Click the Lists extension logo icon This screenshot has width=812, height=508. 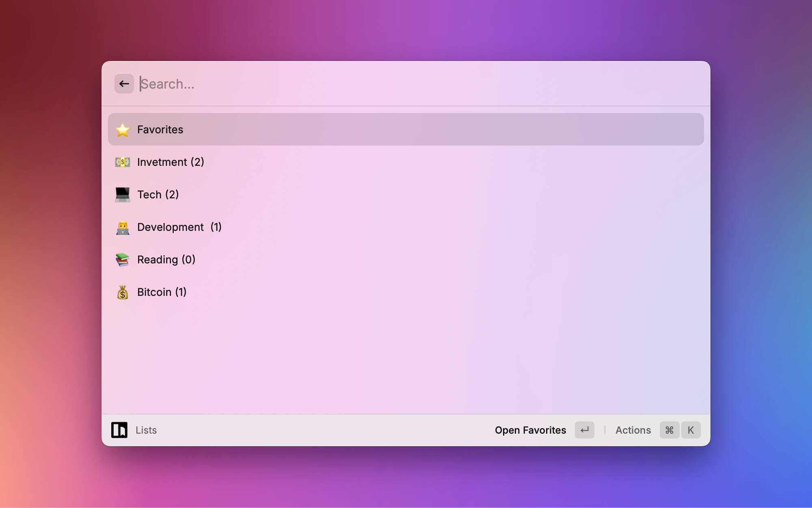pos(119,430)
